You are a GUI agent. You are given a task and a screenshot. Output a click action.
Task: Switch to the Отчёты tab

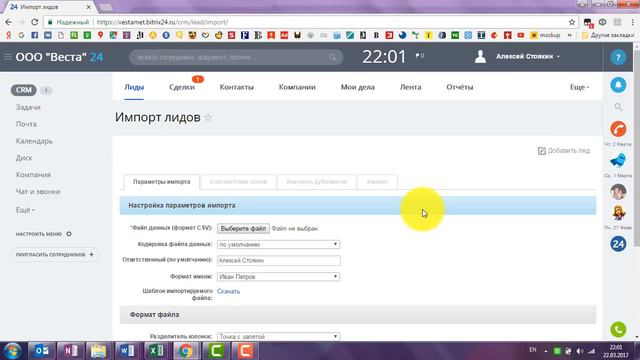click(x=460, y=87)
